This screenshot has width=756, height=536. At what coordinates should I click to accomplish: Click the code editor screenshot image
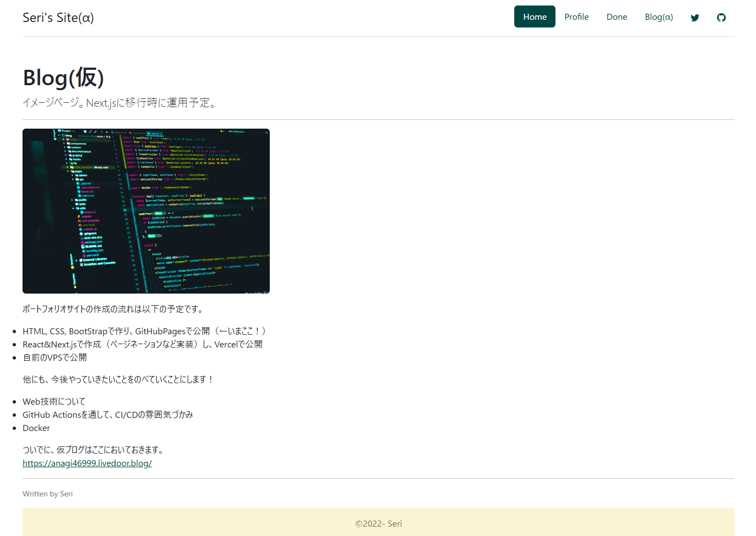[x=146, y=211]
